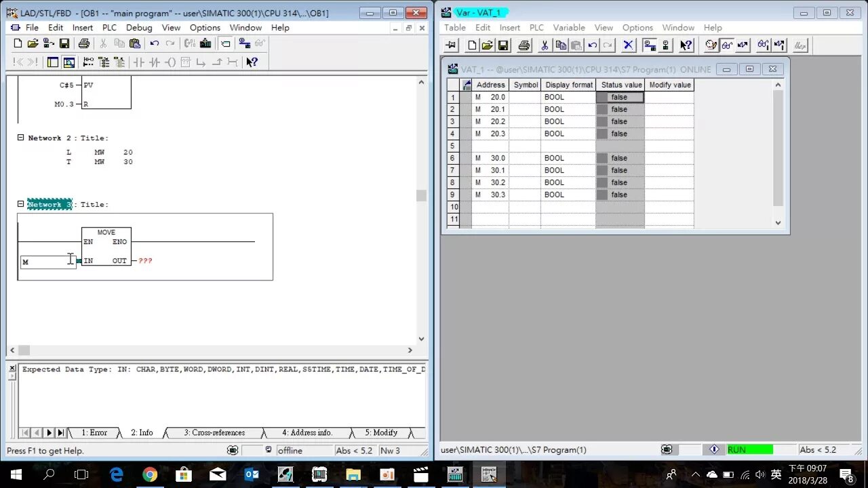Viewport: 868px width, 488px height.
Task: Click update monitor values once icon
Action: pos(764,45)
